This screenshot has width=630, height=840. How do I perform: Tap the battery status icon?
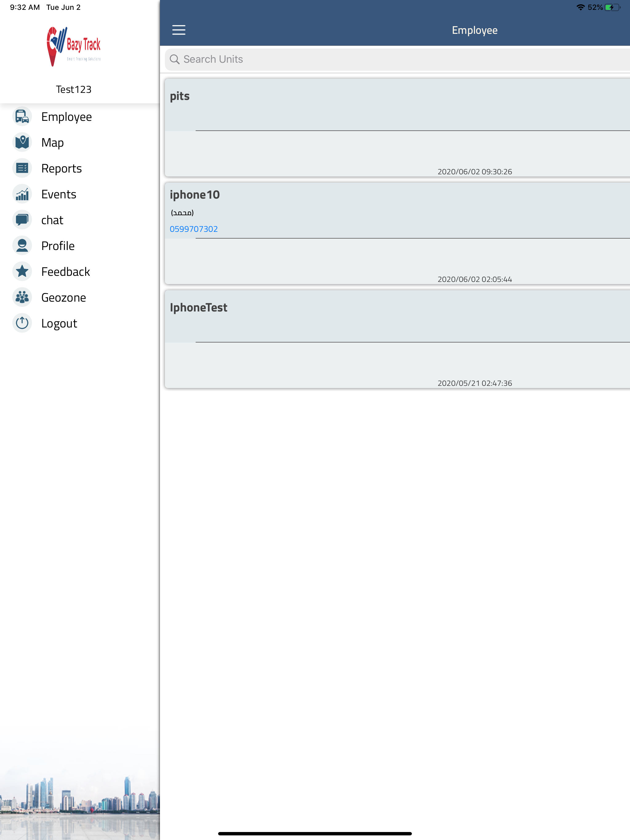coord(612,7)
